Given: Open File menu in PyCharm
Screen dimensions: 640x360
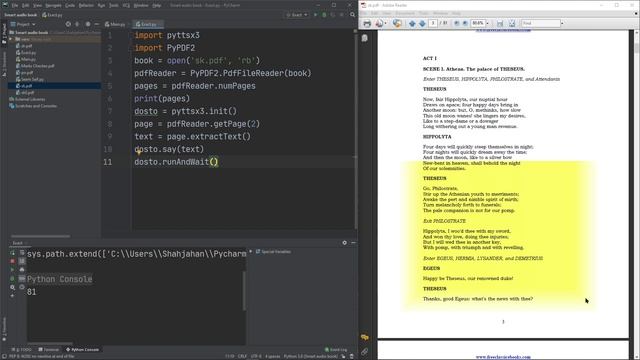Looking at the screenshot, I should (15, 5).
